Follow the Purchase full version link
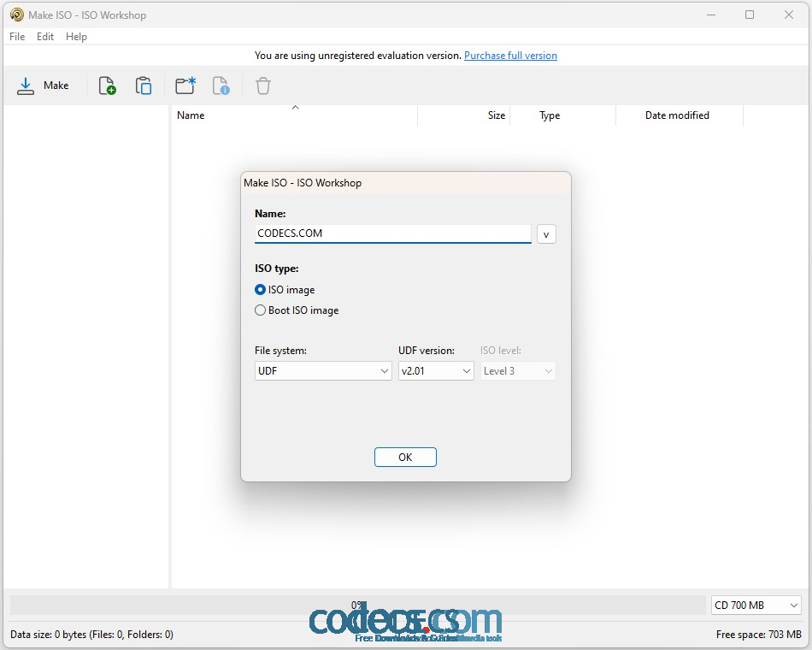 [x=510, y=56]
